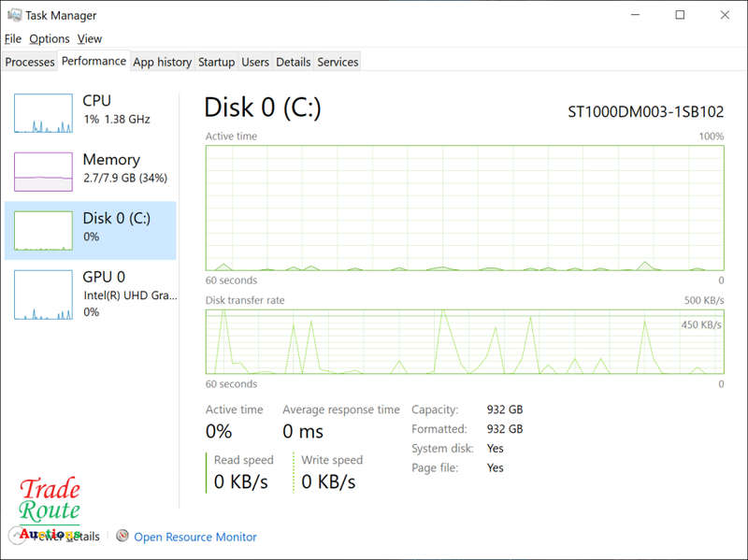Switch to the Services tab
The image size is (748, 560).
point(338,62)
